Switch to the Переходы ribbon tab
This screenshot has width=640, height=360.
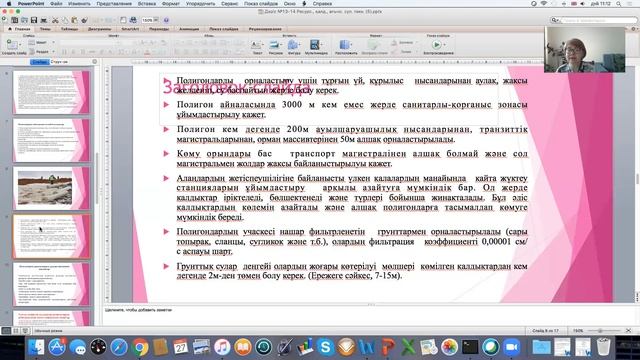tap(159, 29)
